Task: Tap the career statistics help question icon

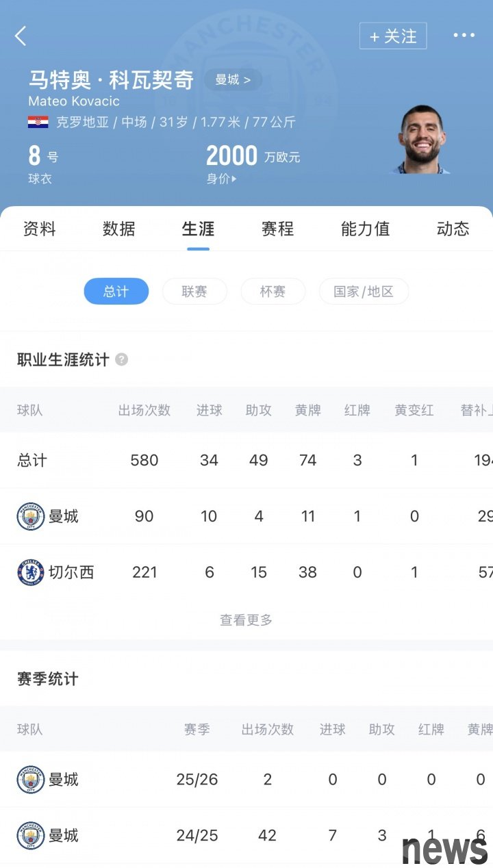Action: 121,359
